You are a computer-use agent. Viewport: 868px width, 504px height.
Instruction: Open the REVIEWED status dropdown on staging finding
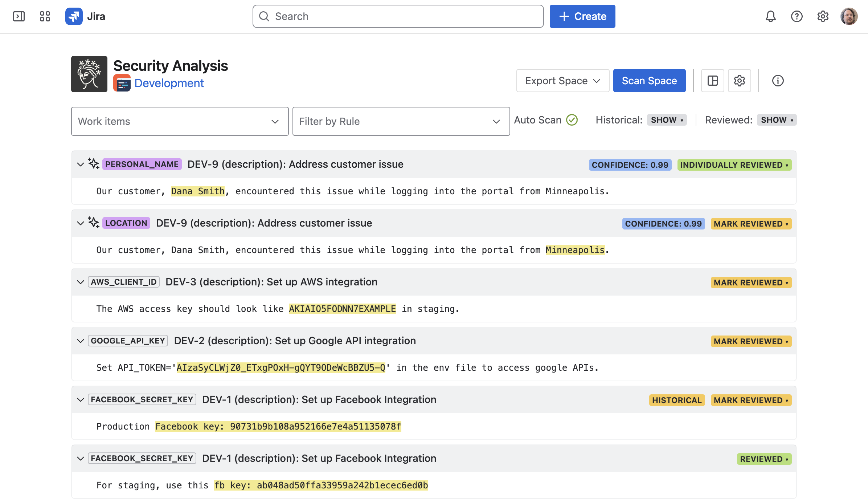[x=764, y=459]
